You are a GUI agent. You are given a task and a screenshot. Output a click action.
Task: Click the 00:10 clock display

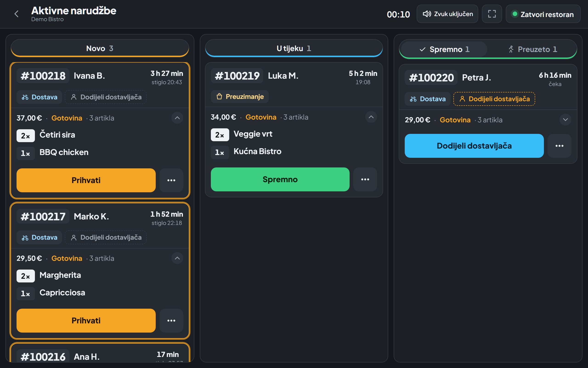398,14
